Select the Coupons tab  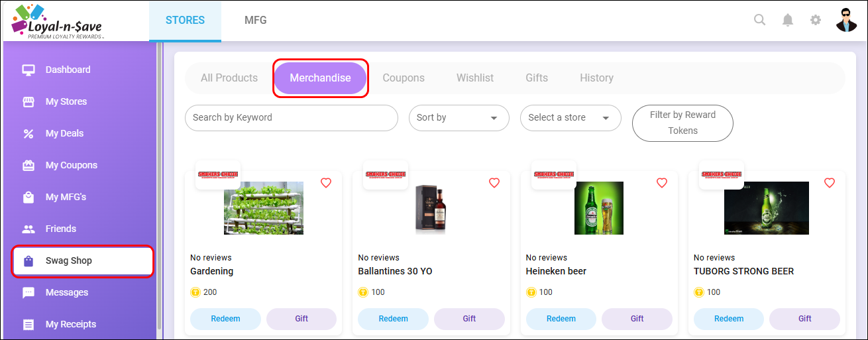[404, 78]
